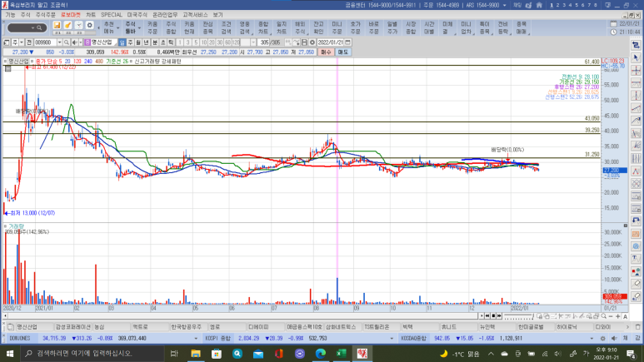644x362 pixels.
Task: Open File Explorer from the Windows taskbar
Action: 196,354
